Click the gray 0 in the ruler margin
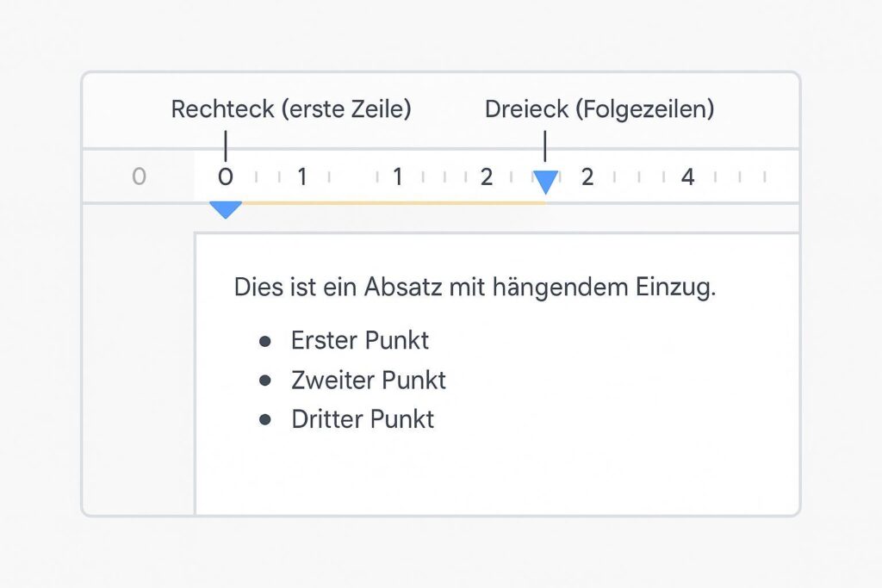The height and width of the screenshot is (588, 882). 139,177
